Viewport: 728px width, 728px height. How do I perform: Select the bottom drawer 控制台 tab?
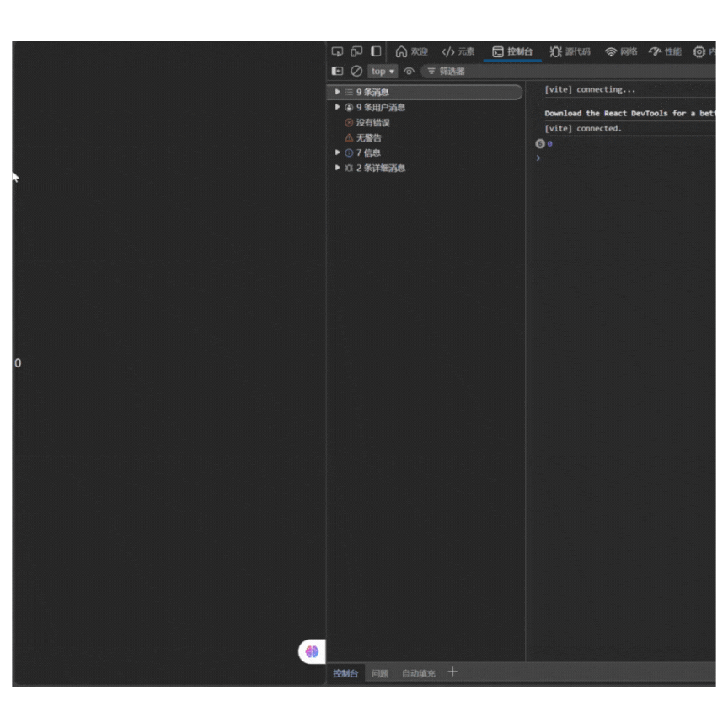pos(345,673)
